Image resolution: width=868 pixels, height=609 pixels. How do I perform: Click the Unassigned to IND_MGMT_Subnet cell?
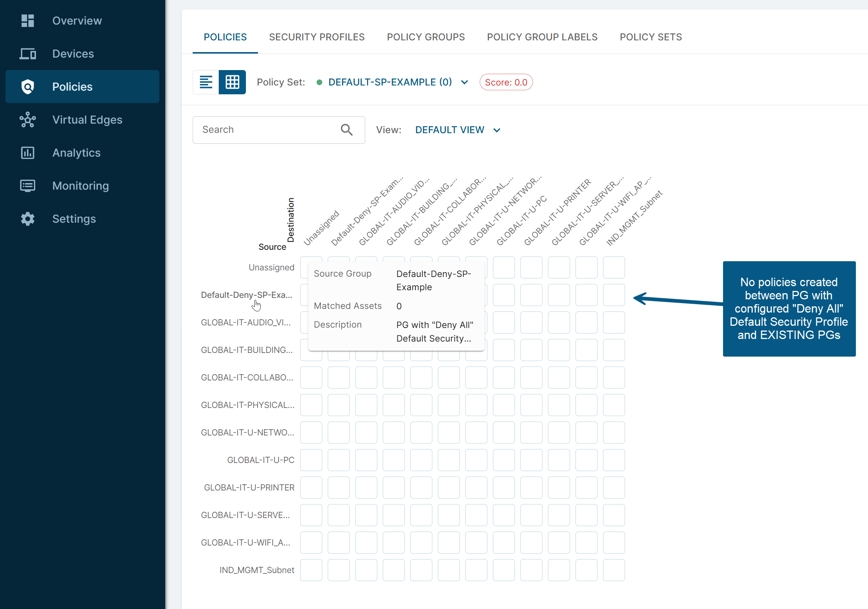(x=614, y=267)
